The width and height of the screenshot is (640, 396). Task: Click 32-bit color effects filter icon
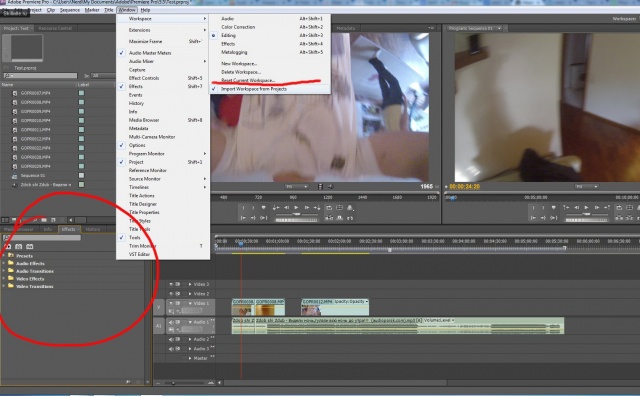click(18, 247)
